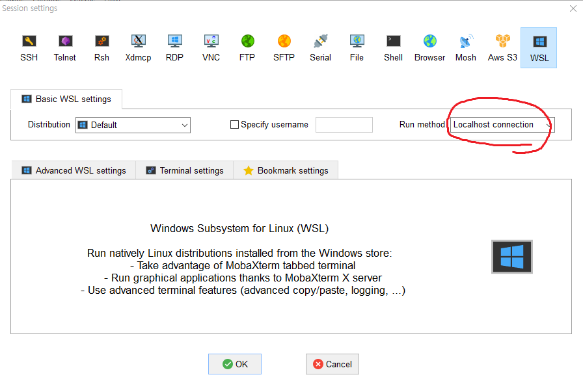Pick the Rsh session type
This screenshot has width=583, height=392.
[102, 48]
